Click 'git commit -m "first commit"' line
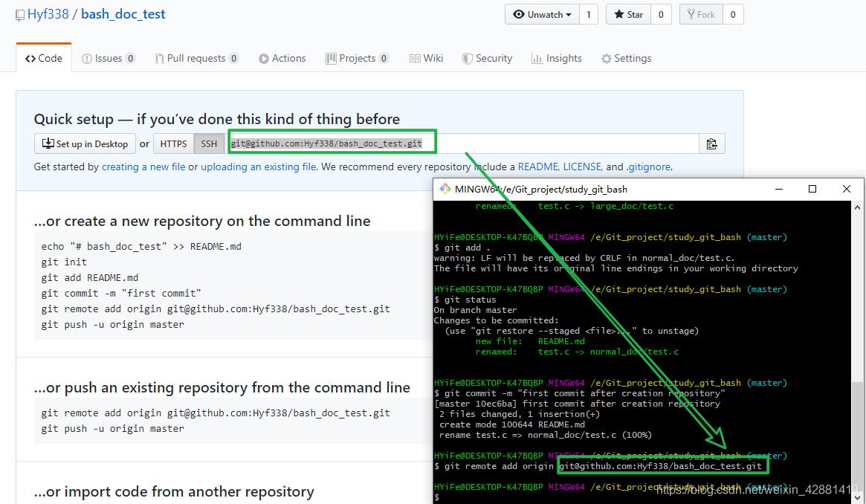 pos(121,293)
